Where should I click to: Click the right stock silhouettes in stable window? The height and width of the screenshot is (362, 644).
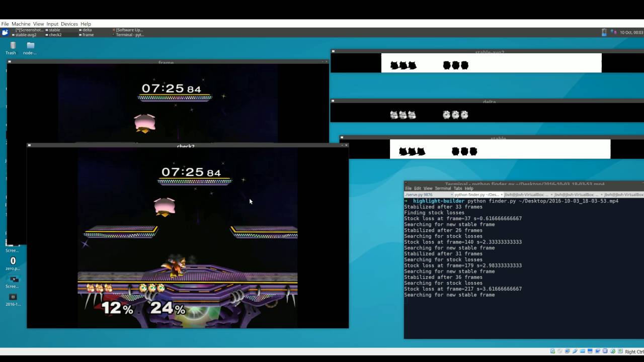(x=464, y=151)
